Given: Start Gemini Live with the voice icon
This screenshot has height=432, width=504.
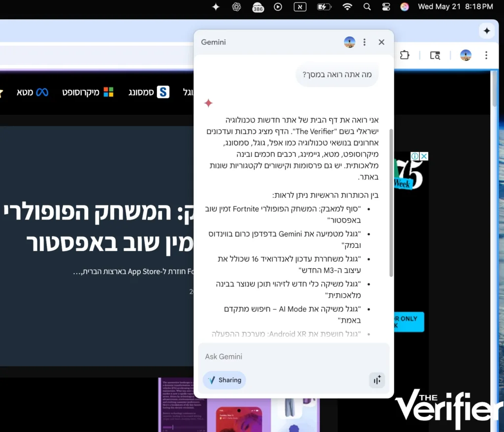Looking at the screenshot, I should click(x=377, y=380).
